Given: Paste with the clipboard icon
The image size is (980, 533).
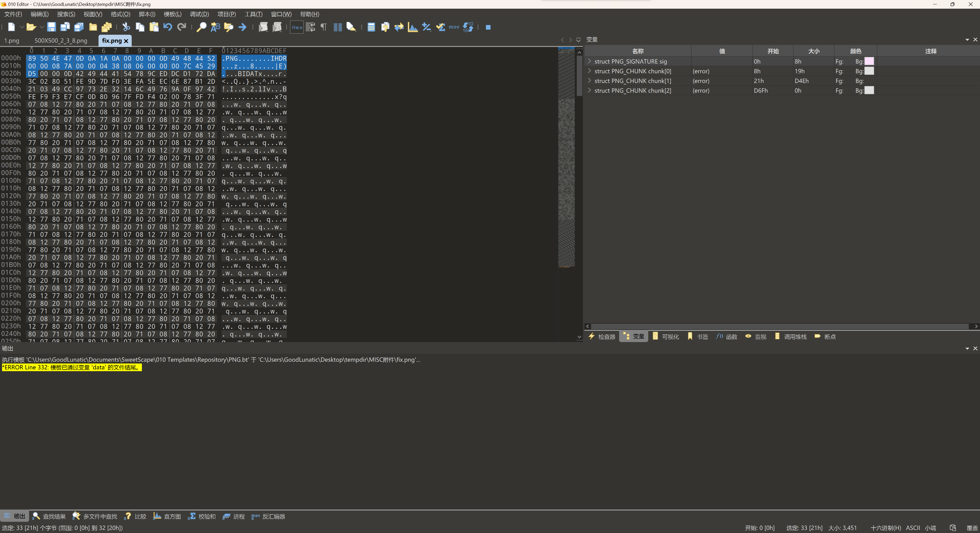Looking at the screenshot, I should coord(154,27).
